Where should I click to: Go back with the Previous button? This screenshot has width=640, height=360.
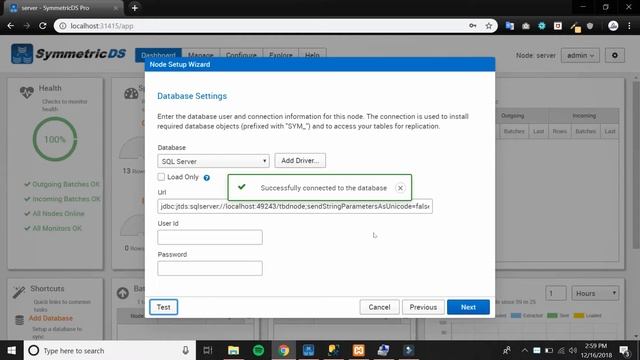[x=423, y=307]
